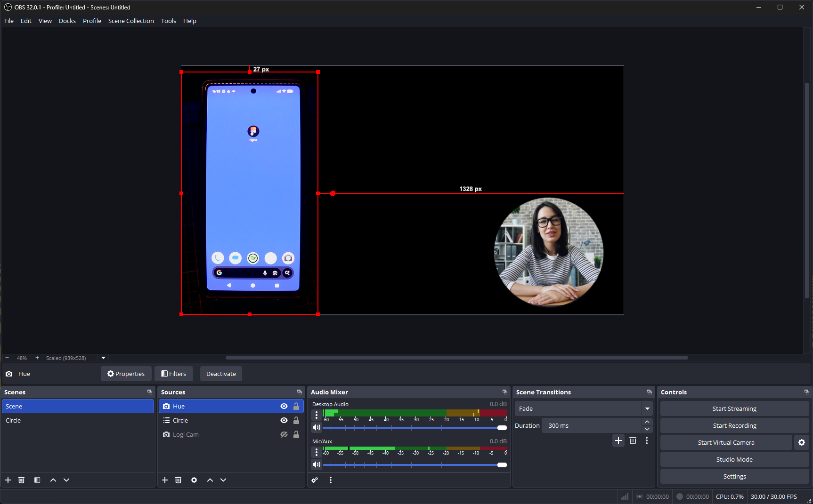Open source properties gear in Sources toolbar
Screen dimensions: 813x504
(x=194, y=480)
